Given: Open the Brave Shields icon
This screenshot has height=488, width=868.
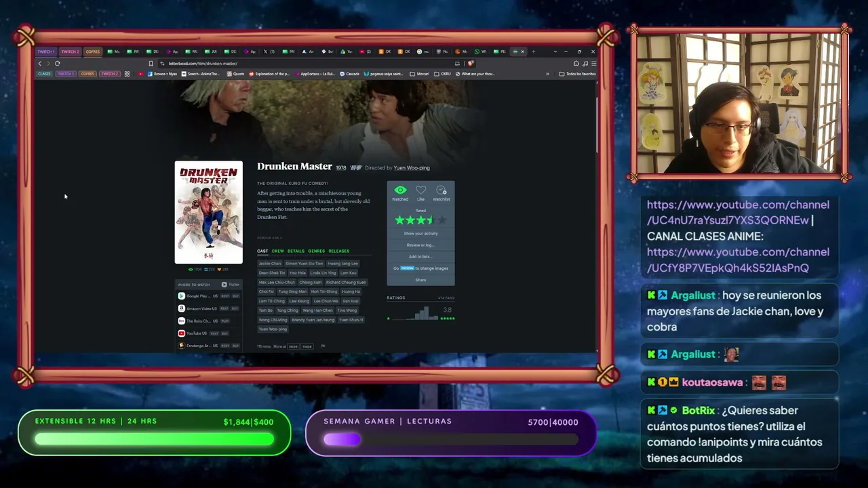Looking at the screenshot, I should [470, 63].
